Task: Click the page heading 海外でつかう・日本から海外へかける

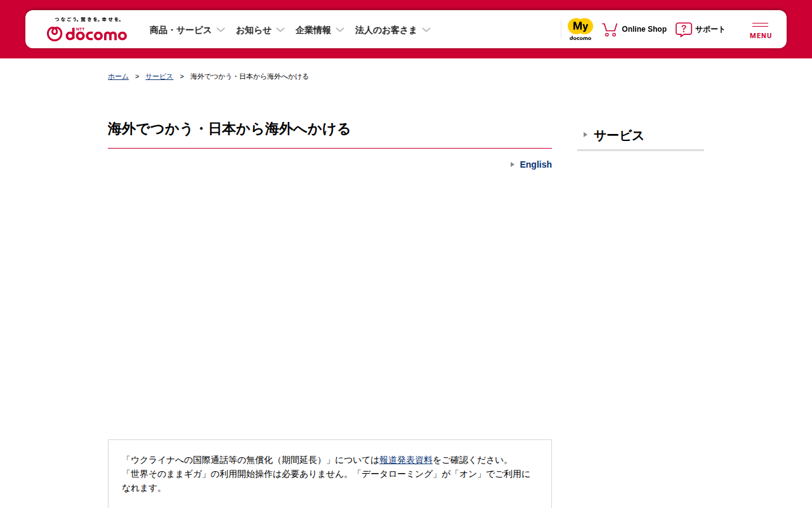Action: pyautogui.click(x=229, y=129)
